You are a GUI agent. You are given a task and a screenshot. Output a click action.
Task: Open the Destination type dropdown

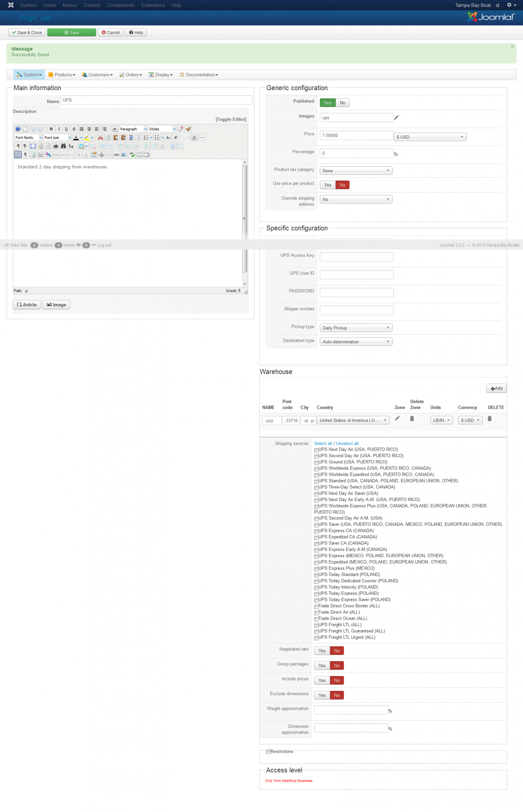coord(356,342)
